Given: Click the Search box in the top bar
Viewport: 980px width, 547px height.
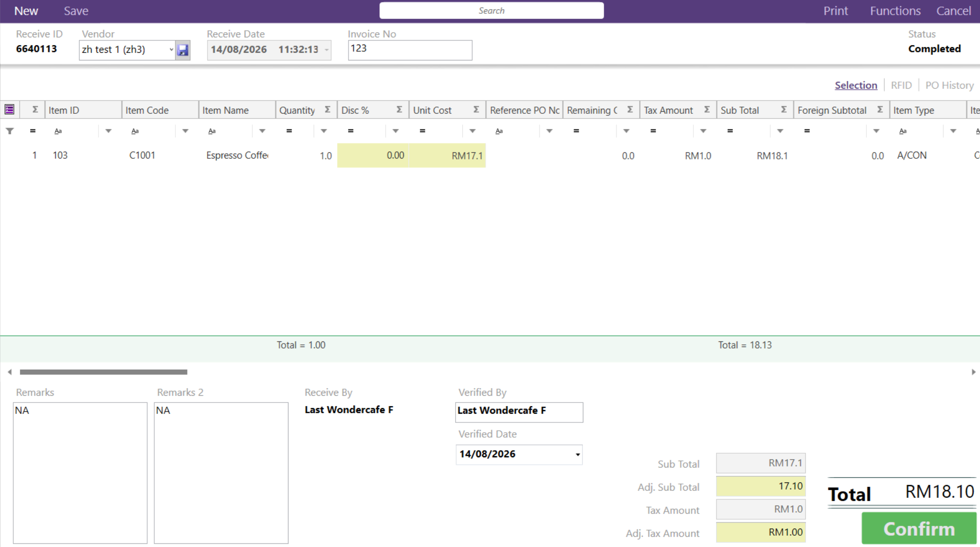Looking at the screenshot, I should (x=492, y=11).
